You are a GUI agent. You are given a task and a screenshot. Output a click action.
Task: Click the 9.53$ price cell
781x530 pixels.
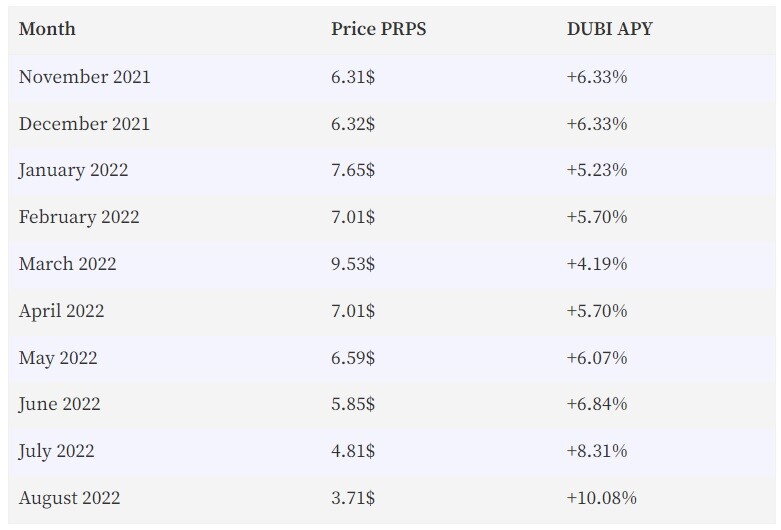click(353, 264)
